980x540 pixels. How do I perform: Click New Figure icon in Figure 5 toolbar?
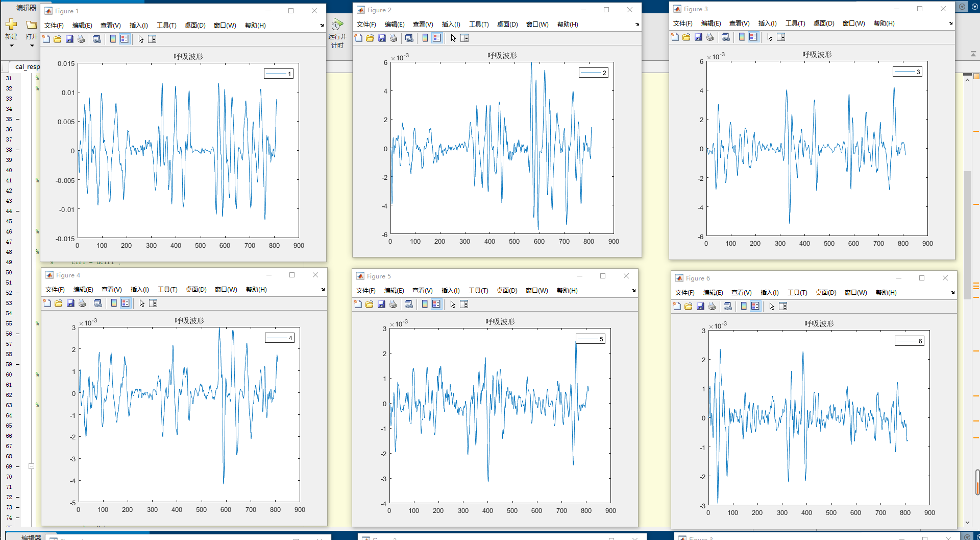[358, 304]
